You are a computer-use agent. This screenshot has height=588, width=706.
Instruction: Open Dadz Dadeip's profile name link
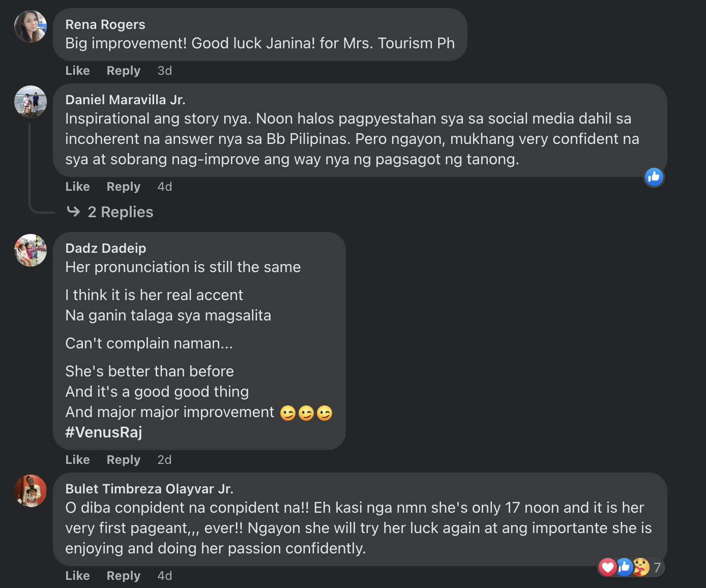[106, 248]
